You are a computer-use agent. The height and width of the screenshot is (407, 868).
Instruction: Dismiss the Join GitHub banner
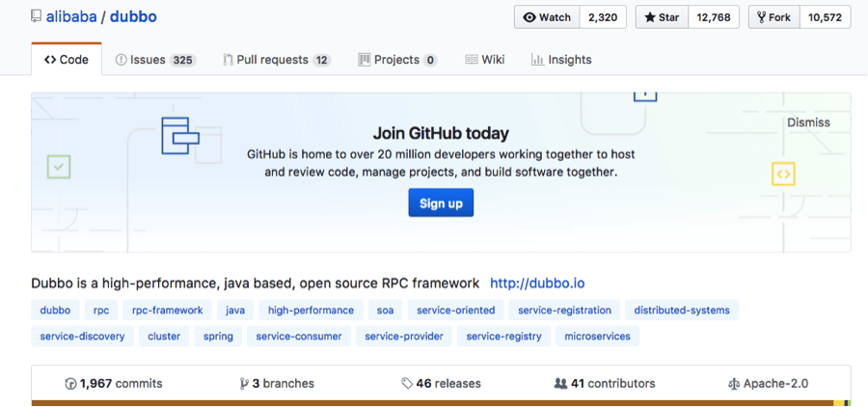(808, 122)
